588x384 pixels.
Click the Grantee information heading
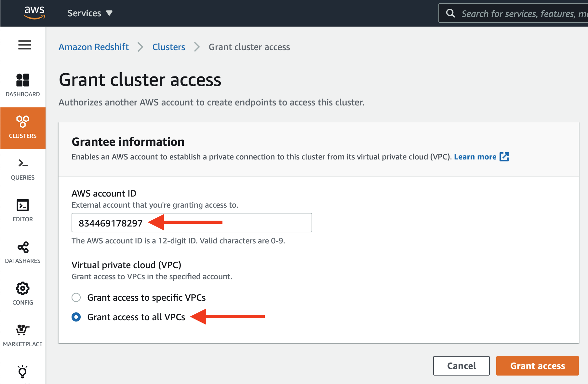coord(128,142)
